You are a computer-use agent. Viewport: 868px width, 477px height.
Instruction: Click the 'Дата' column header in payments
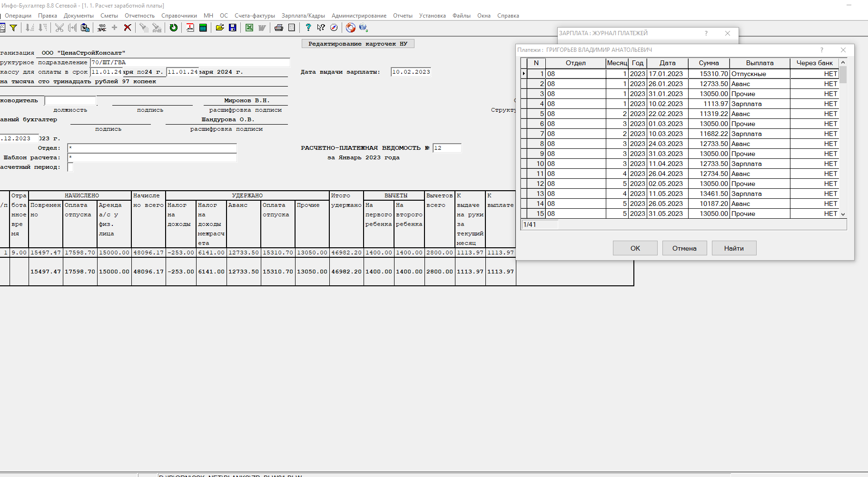[x=668, y=63]
